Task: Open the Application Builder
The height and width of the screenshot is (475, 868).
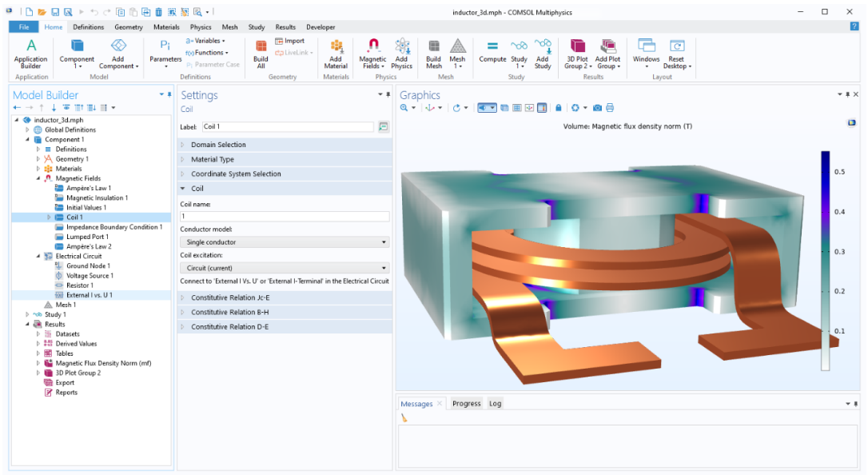Action: point(31,54)
